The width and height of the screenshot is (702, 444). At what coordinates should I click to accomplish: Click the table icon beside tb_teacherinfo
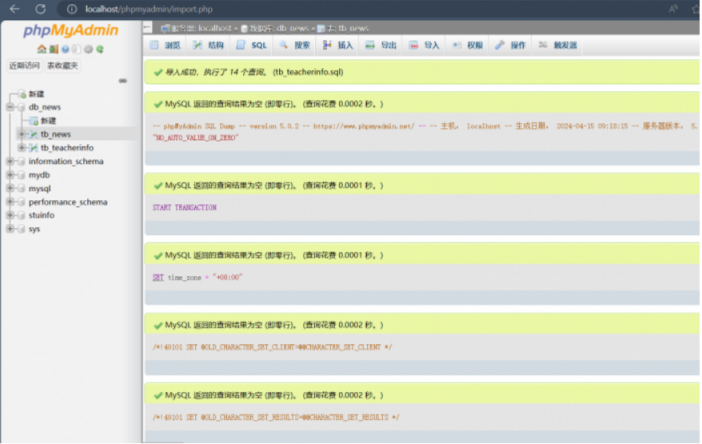click(34, 148)
